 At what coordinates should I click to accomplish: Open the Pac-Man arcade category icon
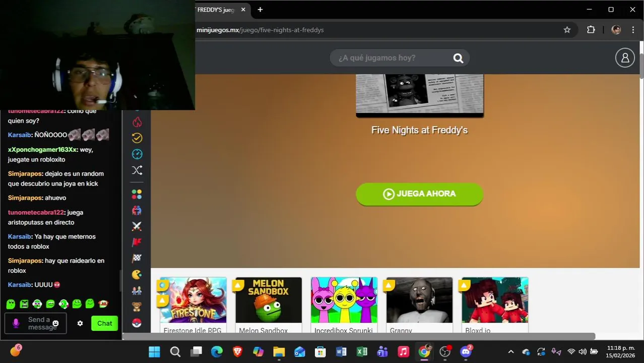[137, 275]
